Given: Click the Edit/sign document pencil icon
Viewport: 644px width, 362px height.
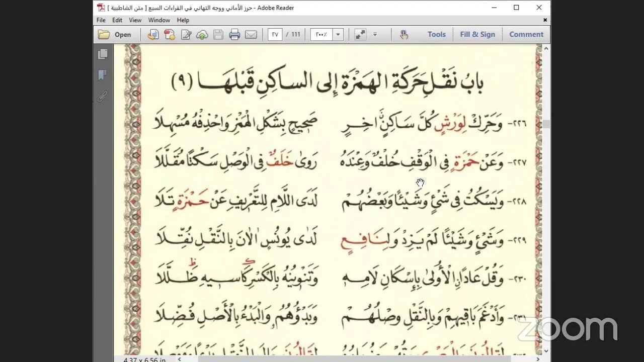Looking at the screenshot, I should (186, 35).
